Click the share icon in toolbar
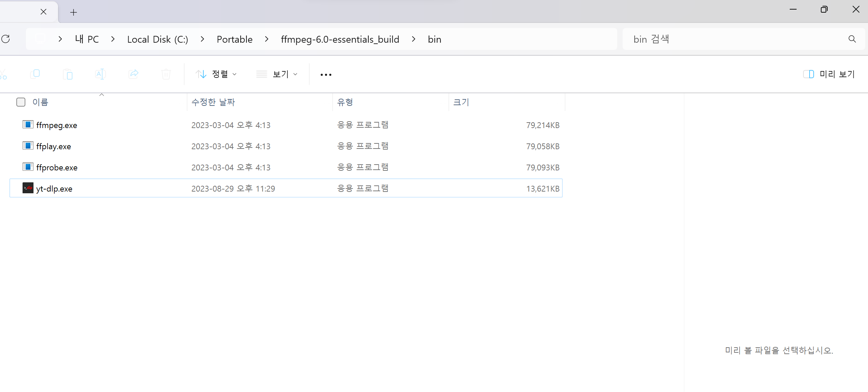 pyautogui.click(x=133, y=74)
